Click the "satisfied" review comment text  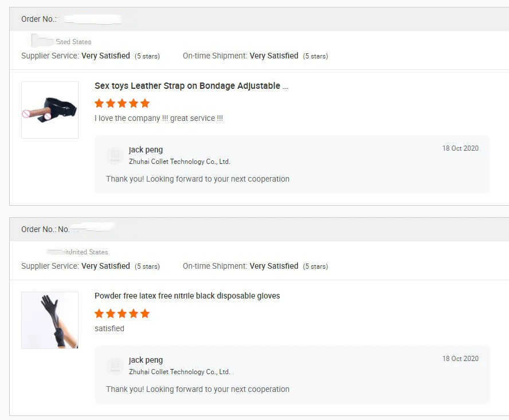pos(109,329)
